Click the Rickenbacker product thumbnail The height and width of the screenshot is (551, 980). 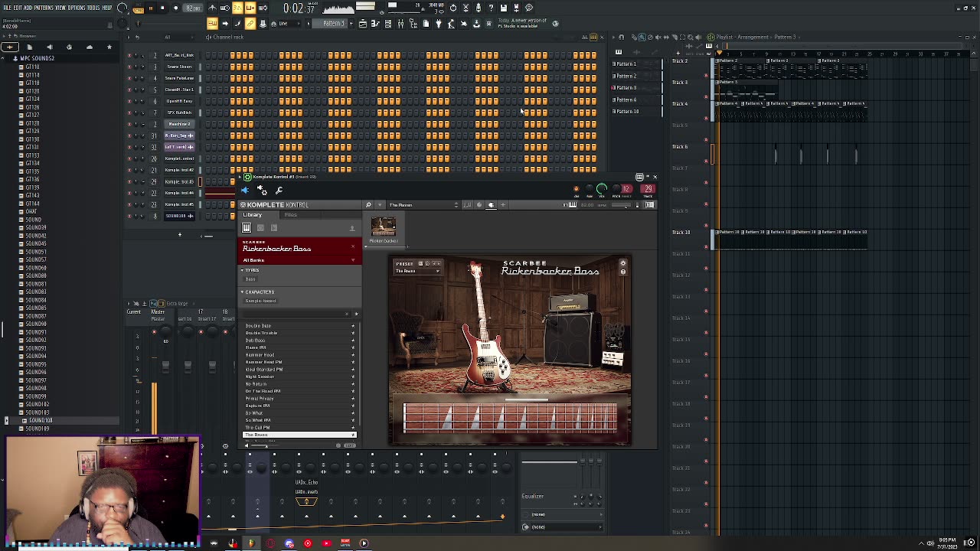click(383, 227)
